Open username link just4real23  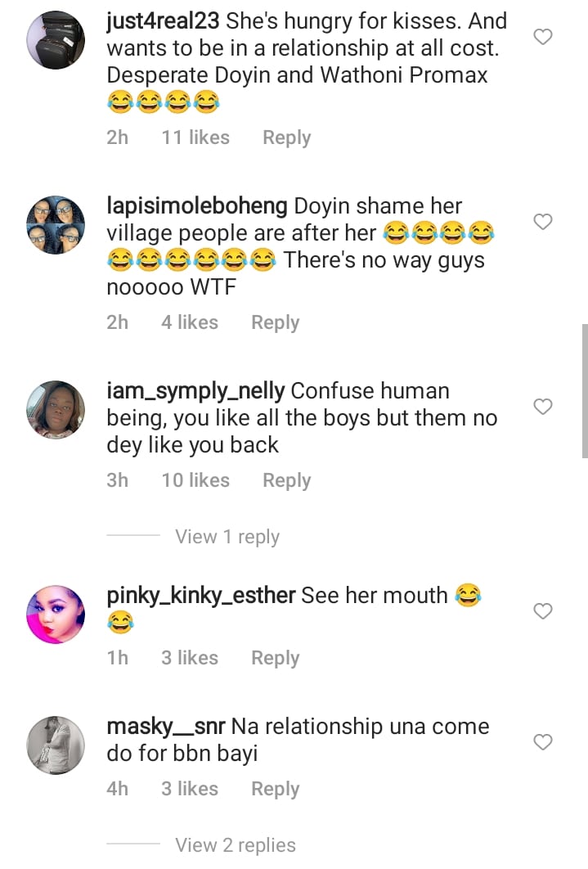[x=163, y=21]
